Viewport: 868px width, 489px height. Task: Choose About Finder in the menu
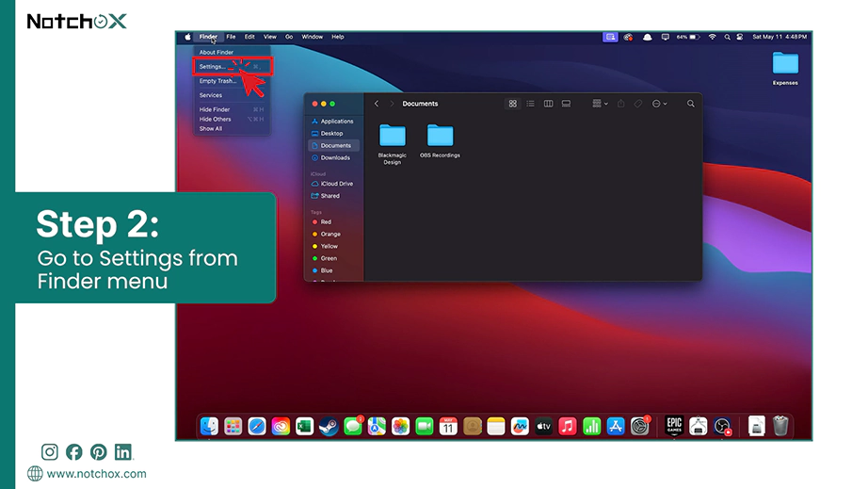point(217,52)
